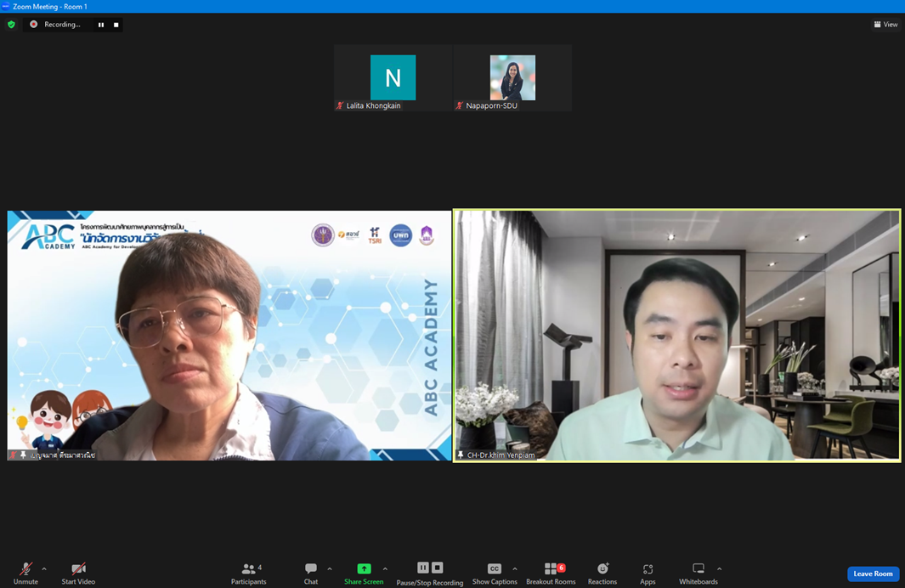
Task: Open the Chat panel
Action: (x=311, y=573)
